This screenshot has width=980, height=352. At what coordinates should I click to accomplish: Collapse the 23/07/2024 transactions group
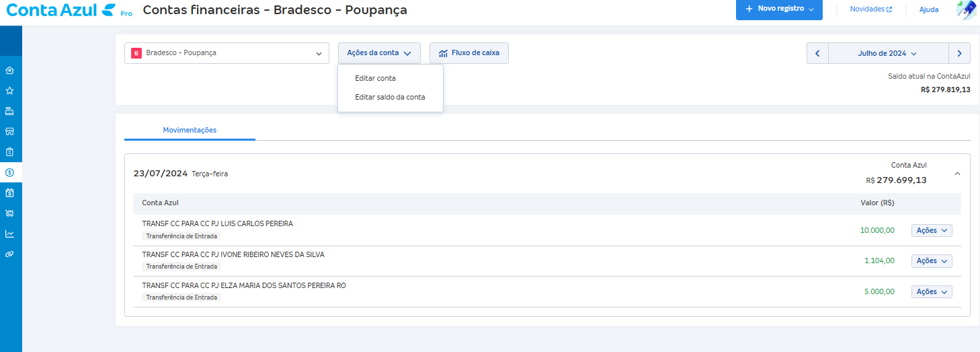pos(957,174)
